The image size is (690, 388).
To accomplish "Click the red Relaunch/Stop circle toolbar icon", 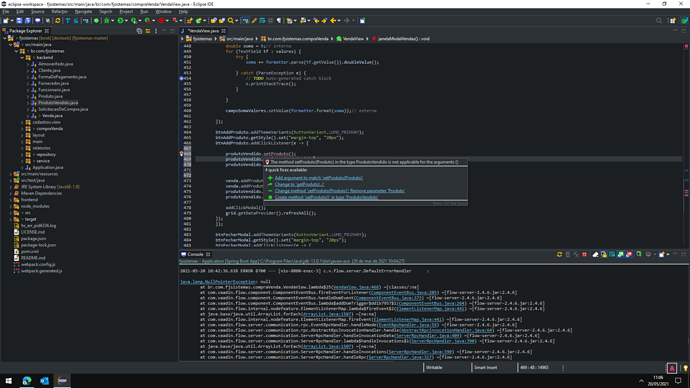I will pos(161,21).
